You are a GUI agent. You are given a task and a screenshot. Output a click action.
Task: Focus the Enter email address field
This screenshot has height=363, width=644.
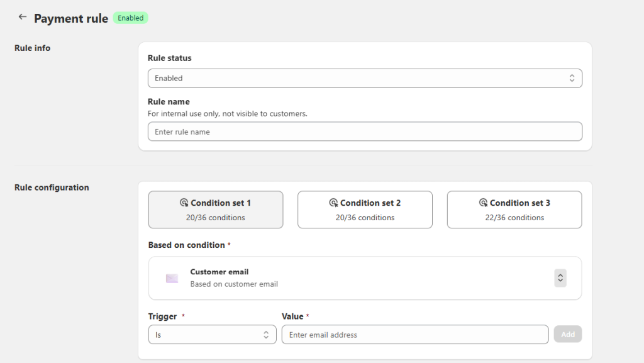(415, 335)
